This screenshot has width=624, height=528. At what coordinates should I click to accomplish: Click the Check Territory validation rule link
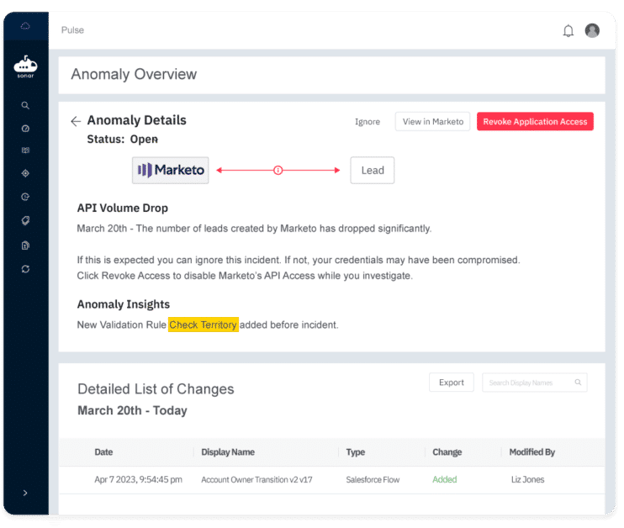(203, 325)
